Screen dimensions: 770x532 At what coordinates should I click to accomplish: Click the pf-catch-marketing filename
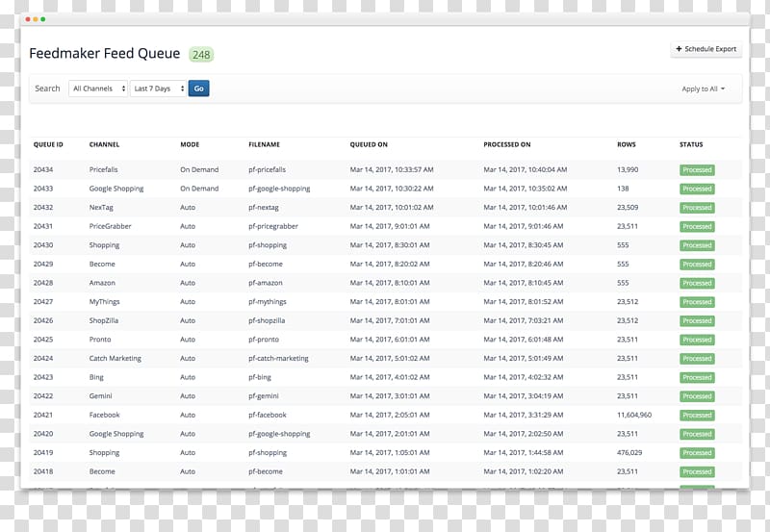coord(278,358)
